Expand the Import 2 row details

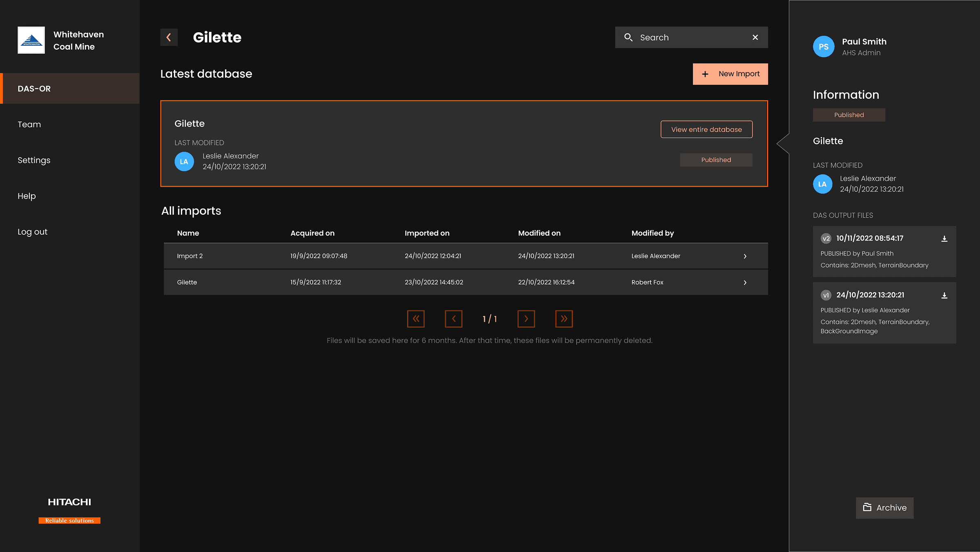pyautogui.click(x=745, y=256)
